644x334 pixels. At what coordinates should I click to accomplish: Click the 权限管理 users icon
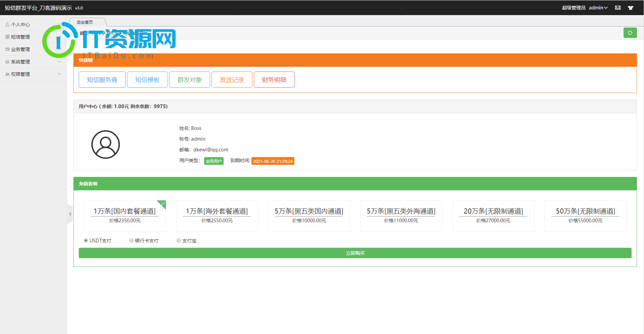click(x=7, y=74)
